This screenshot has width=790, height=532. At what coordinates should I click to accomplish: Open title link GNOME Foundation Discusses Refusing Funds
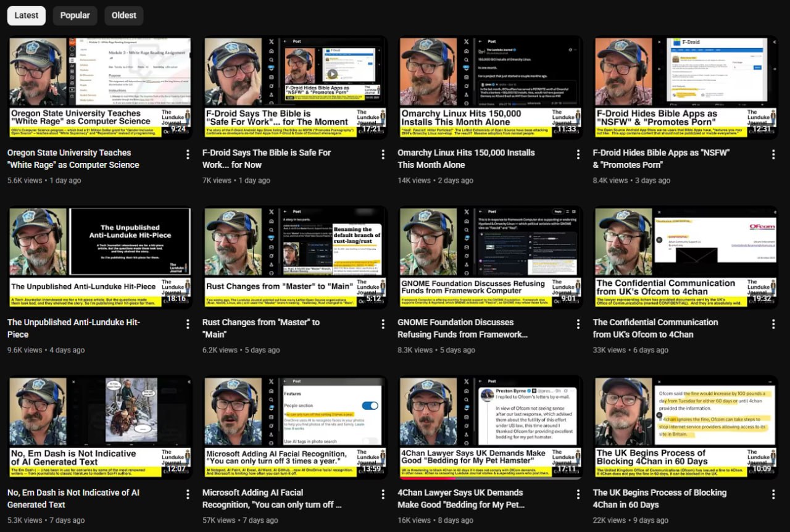[463, 328]
